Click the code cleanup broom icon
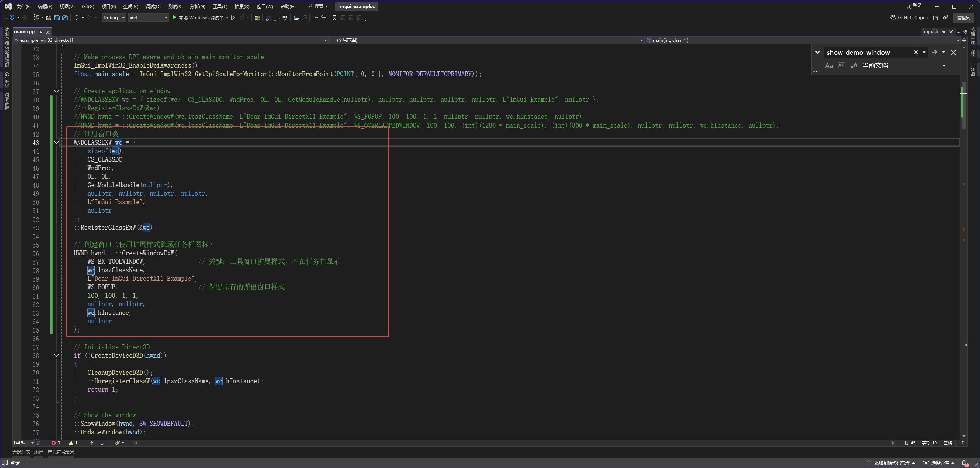Viewport: 980px width, 468px height. (x=118, y=443)
